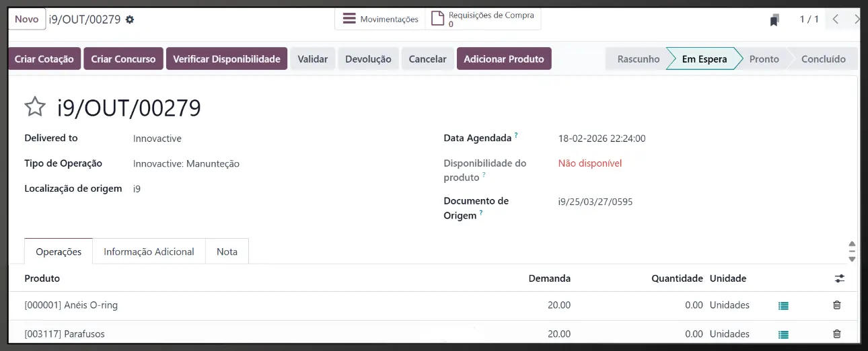Screen dimensions: 868x351
Task: Click the [000001] Anéis O-ring product cell
Action: click(x=71, y=305)
